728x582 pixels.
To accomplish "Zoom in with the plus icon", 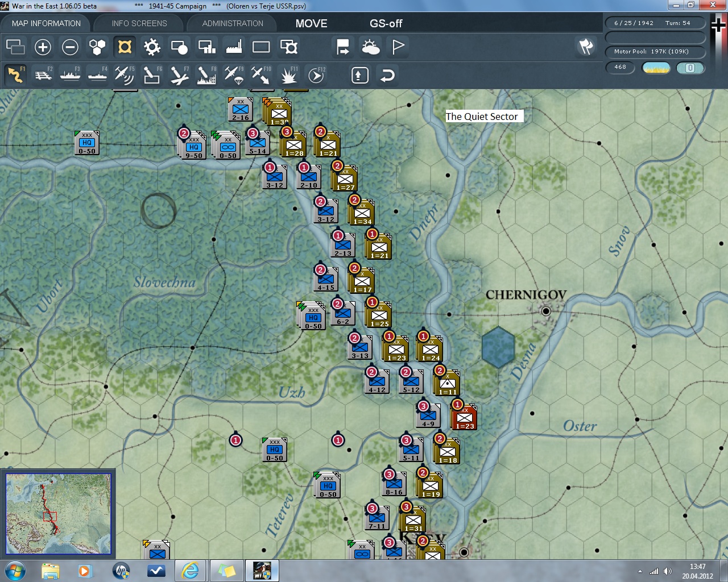I will 43,47.
